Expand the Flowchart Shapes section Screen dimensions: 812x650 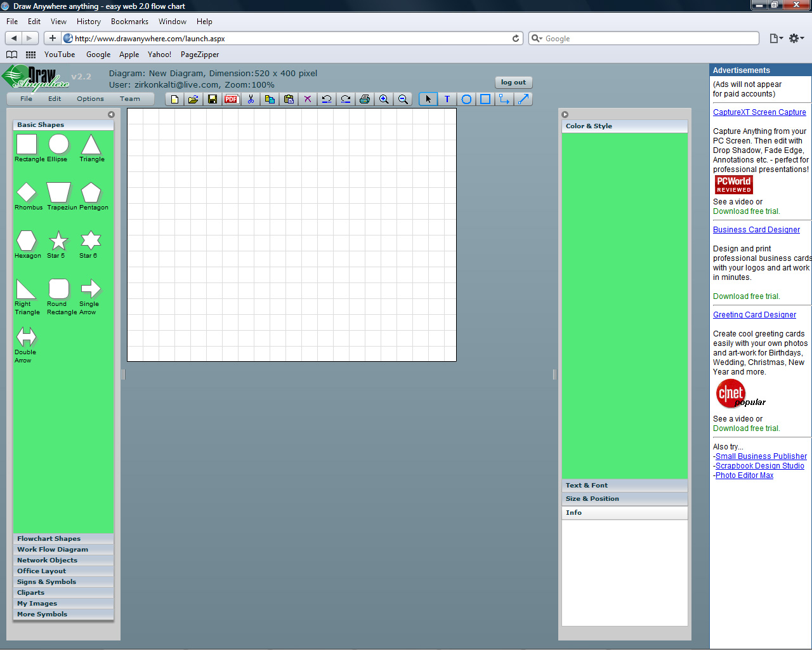click(49, 539)
